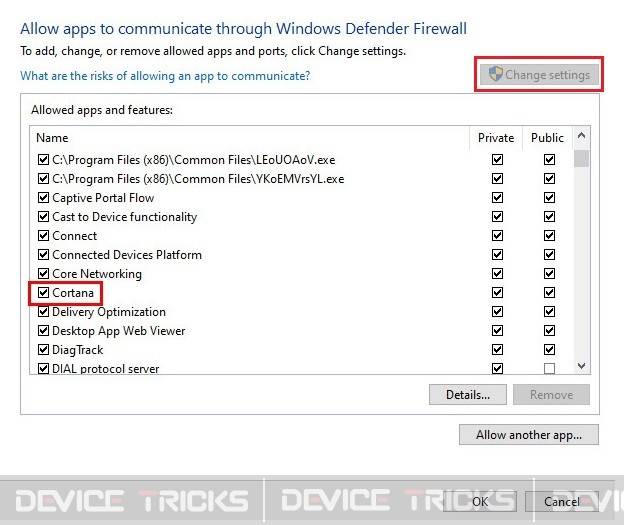This screenshot has height=525, width=624.
Task: Enable Public for DIAL protocol server
Action: pyautogui.click(x=549, y=369)
